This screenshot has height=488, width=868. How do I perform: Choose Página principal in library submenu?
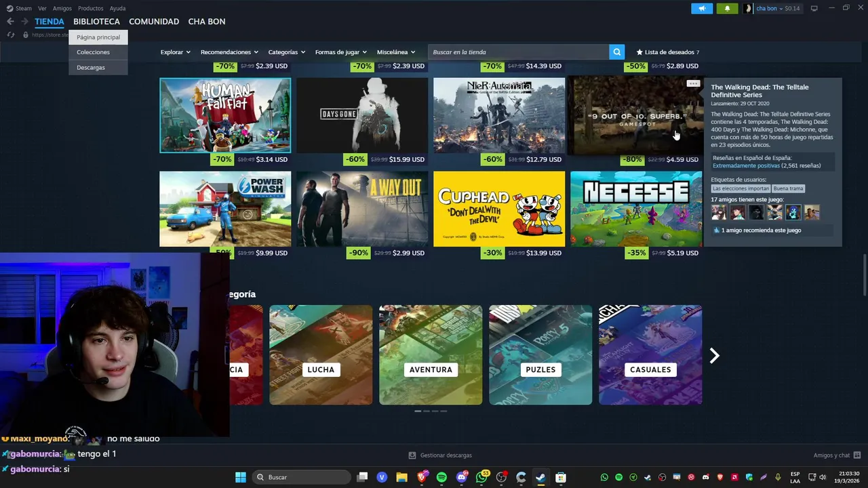(98, 37)
